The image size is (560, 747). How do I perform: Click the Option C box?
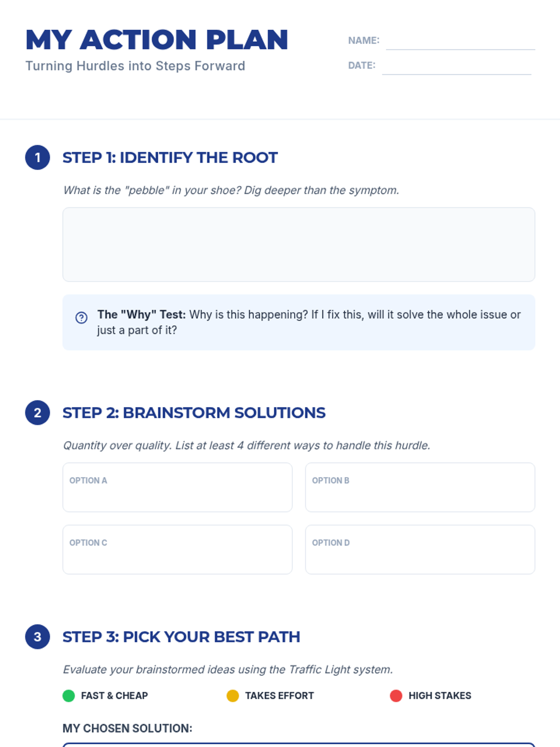click(177, 550)
